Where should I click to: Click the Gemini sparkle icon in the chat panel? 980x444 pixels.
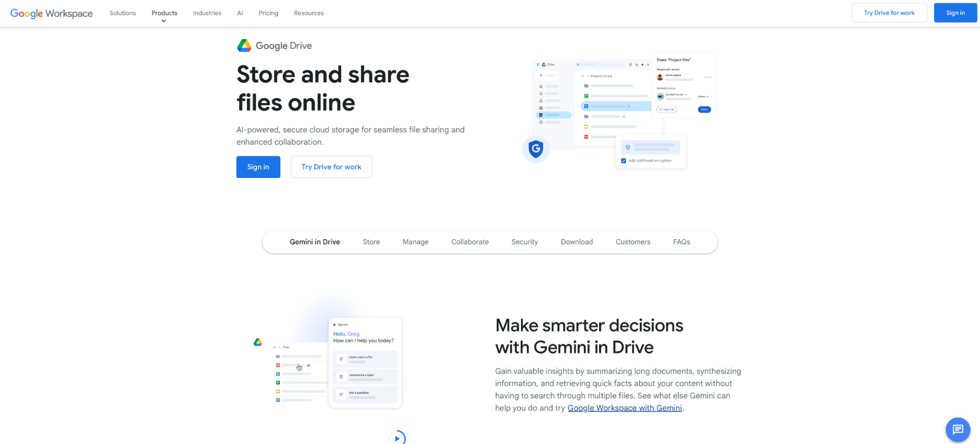(x=334, y=325)
